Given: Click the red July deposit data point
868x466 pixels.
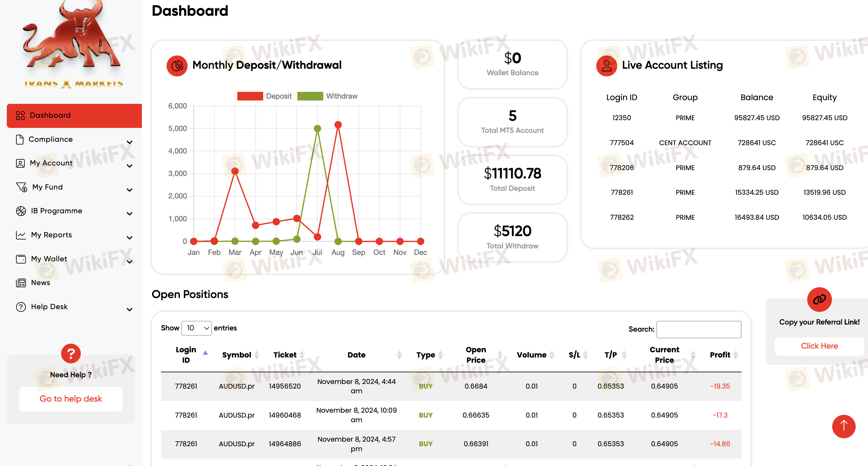Looking at the screenshot, I should point(317,237).
